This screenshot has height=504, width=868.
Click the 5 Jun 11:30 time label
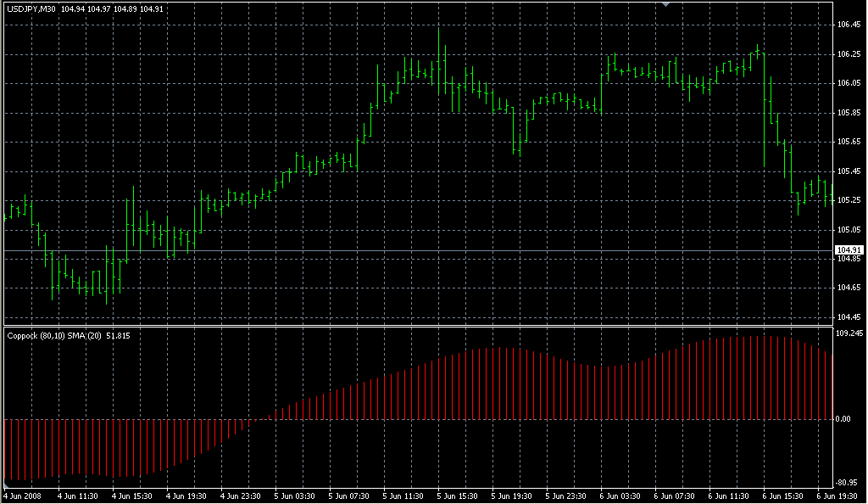pos(403,496)
